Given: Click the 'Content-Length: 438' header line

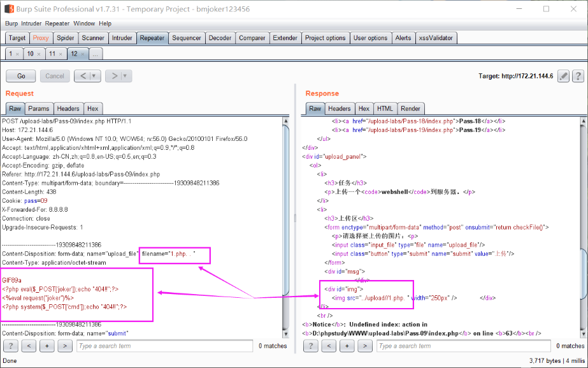Looking at the screenshot, I should pyautogui.click(x=29, y=192).
